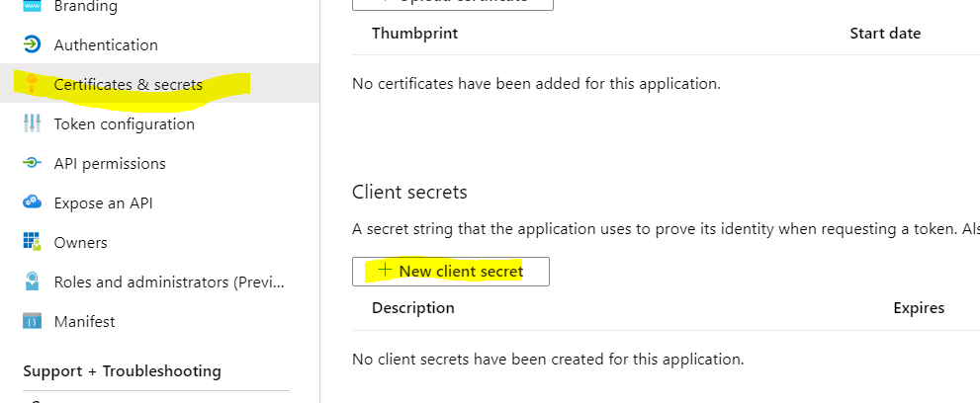Click the Start date column header
Image resolution: width=980 pixels, height=403 pixels.
pos(885,33)
